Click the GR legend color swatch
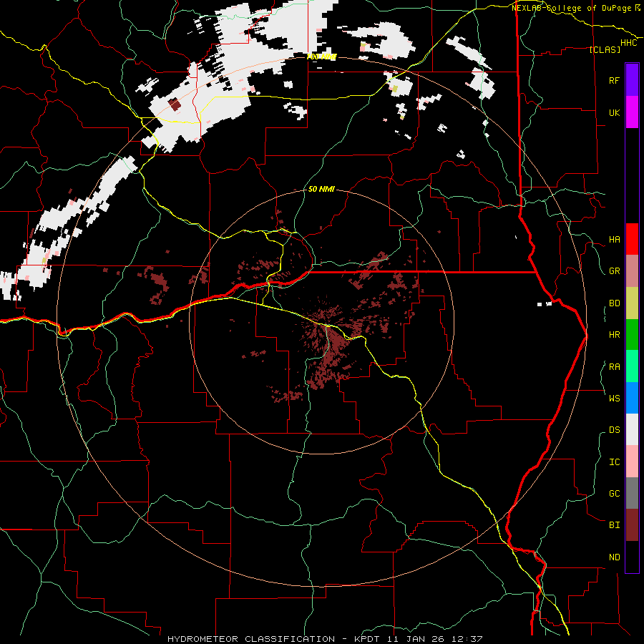The width and height of the screenshot is (644, 644). coord(632,271)
